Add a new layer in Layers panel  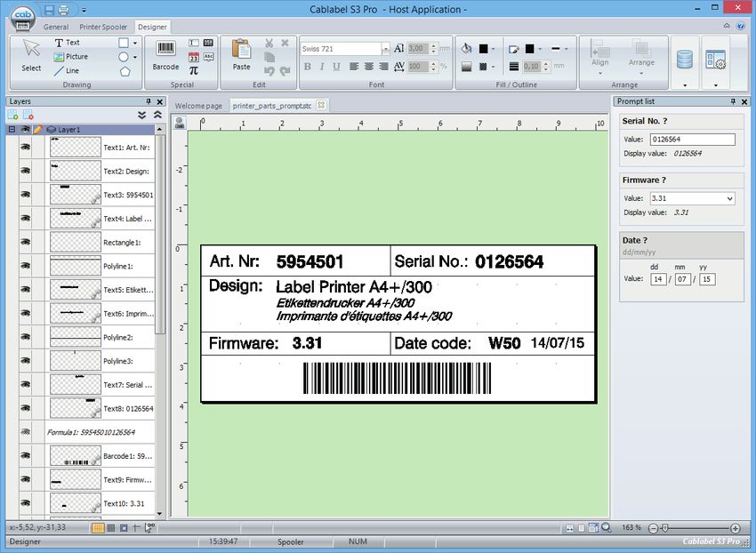coord(13,116)
